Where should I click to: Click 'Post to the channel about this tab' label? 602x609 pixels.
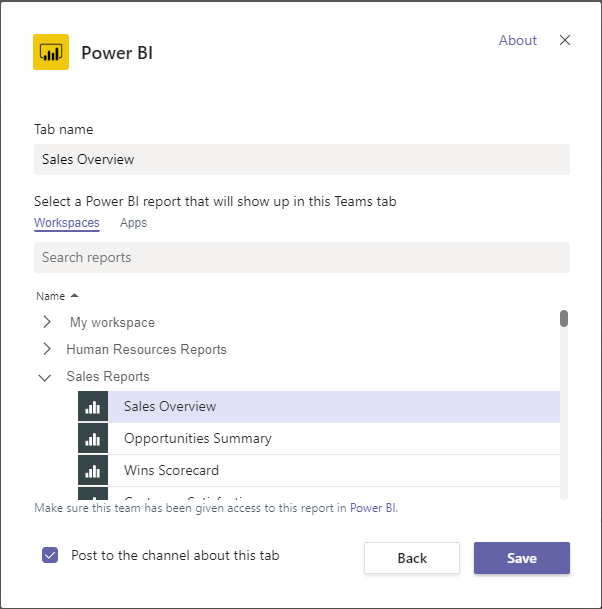(175, 555)
